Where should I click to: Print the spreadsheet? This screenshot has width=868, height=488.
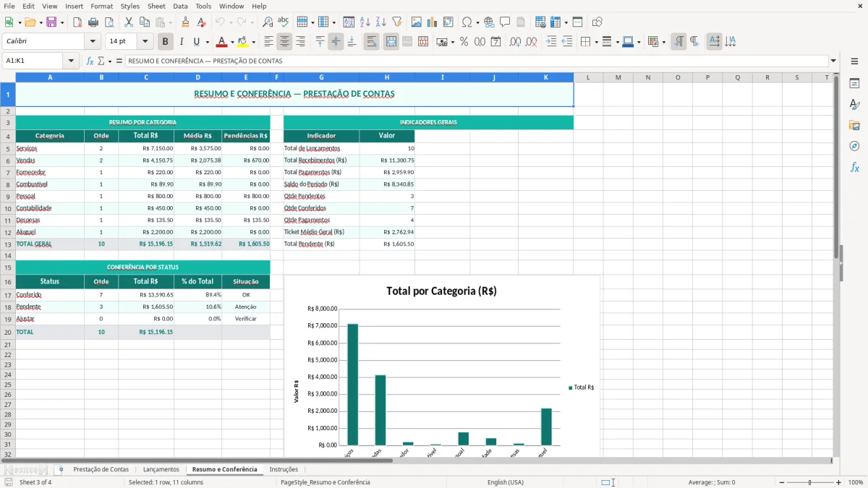coord(93,22)
